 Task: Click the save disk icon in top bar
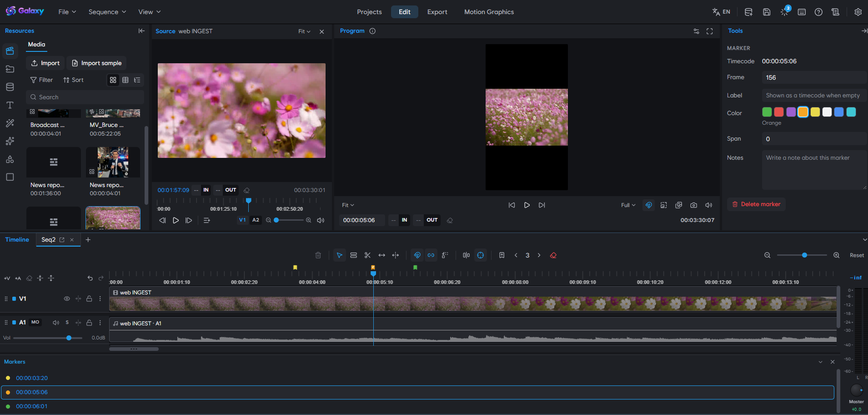tap(767, 12)
